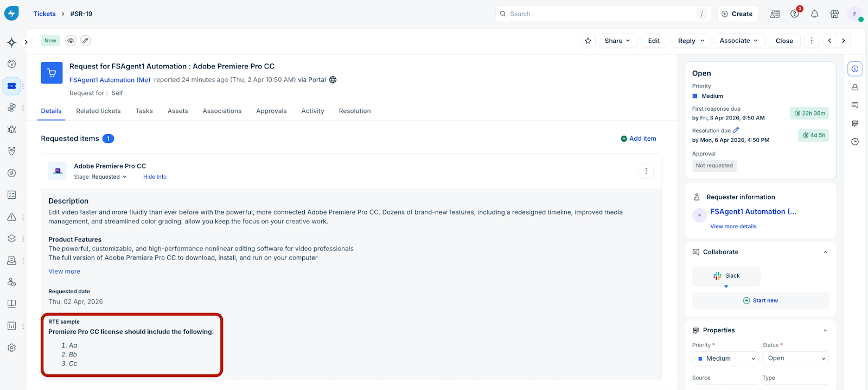This screenshot has width=868, height=390.
Task: Open the info panel icon on right rail
Action: coord(855,69)
